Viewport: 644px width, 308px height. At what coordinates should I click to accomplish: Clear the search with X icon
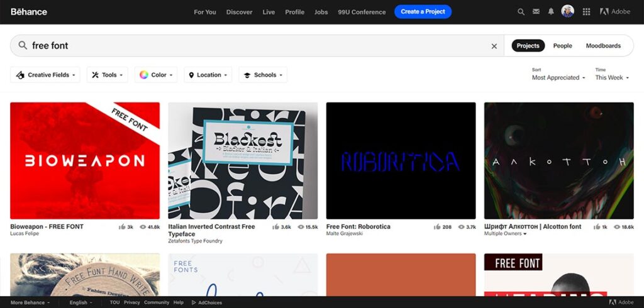[494, 46]
